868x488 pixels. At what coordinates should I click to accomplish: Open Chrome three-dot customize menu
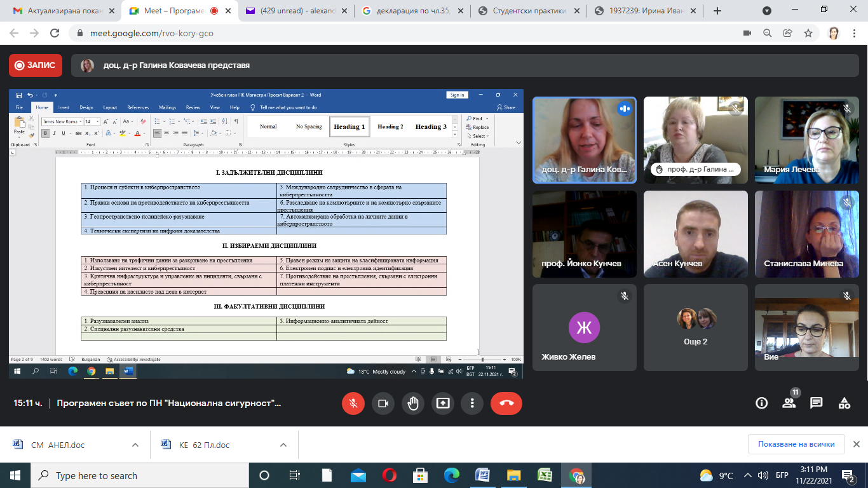pyautogui.click(x=854, y=33)
